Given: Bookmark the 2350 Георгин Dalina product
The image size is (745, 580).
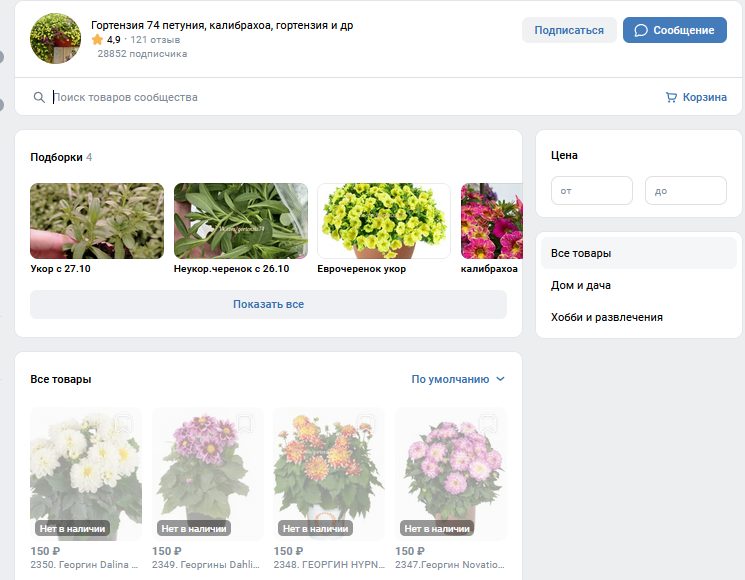Looking at the screenshot, I should point(123,424).
